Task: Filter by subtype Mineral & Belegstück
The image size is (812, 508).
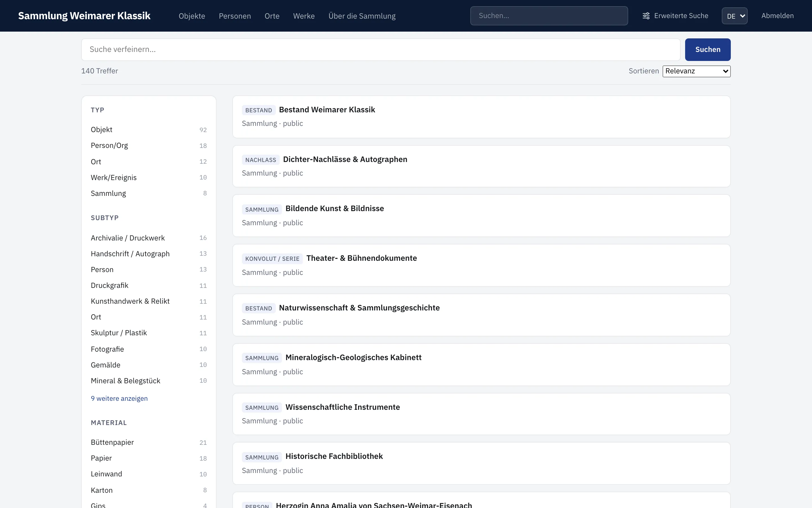Action: coord(149,381)
